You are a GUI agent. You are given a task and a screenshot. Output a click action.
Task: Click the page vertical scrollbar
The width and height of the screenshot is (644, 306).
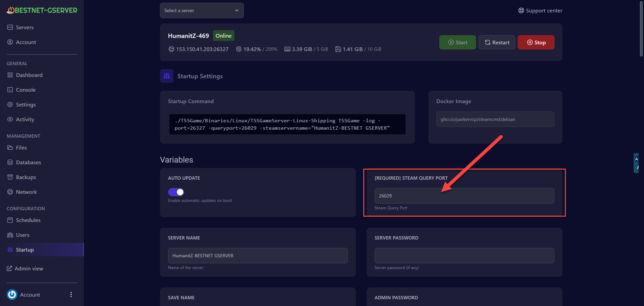tap(641, 29)
